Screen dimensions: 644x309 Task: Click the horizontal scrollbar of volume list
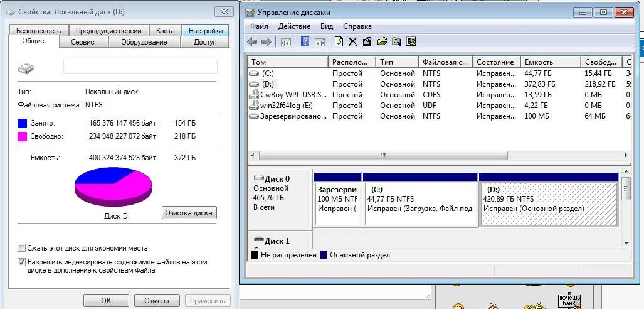point(383,156)
